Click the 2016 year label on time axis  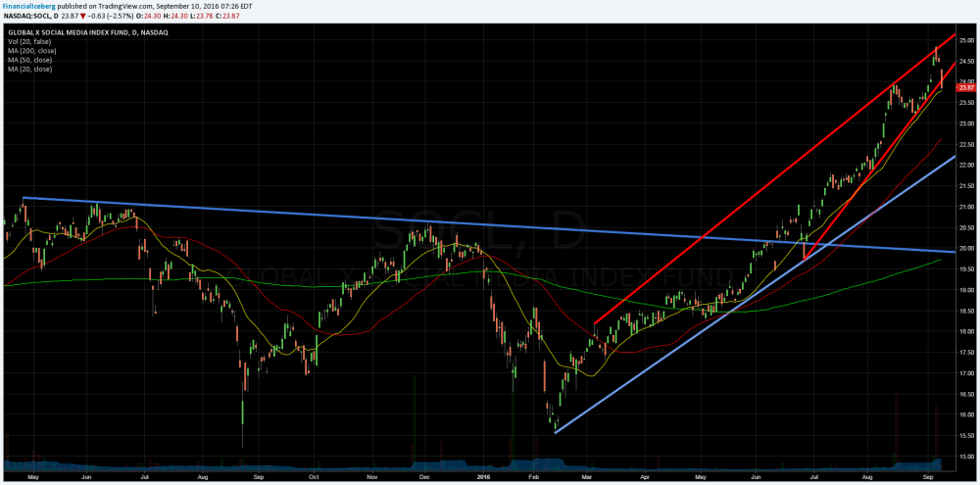coord(482,475)
